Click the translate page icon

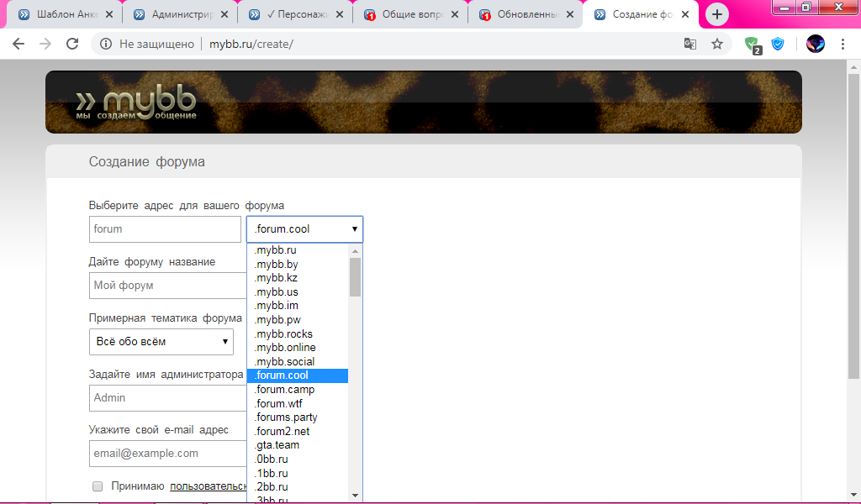(690, 44)
